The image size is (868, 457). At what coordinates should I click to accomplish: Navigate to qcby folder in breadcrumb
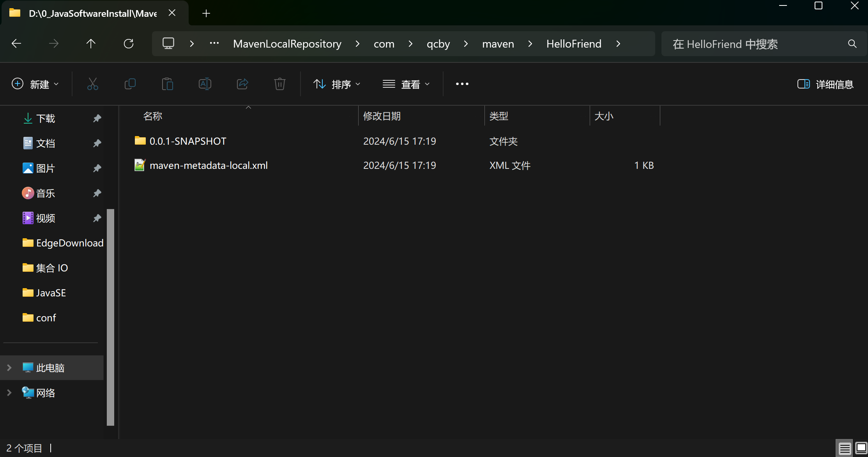coord(438,44)
